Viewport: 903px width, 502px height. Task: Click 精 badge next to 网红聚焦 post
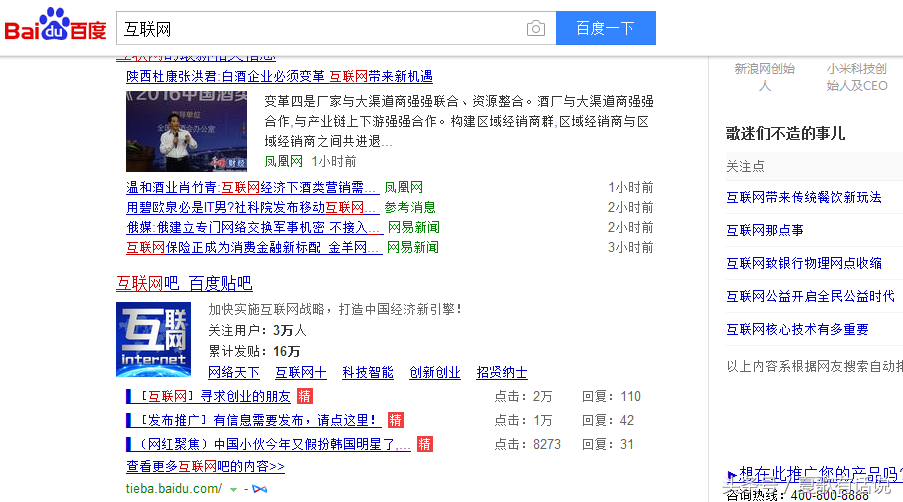(424, 444)
